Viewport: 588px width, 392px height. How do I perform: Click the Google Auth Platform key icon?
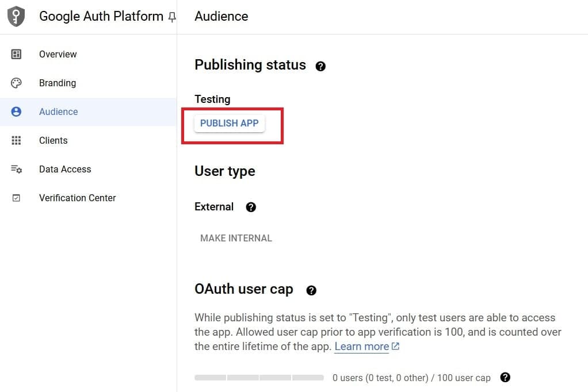[x=16, y=16]
